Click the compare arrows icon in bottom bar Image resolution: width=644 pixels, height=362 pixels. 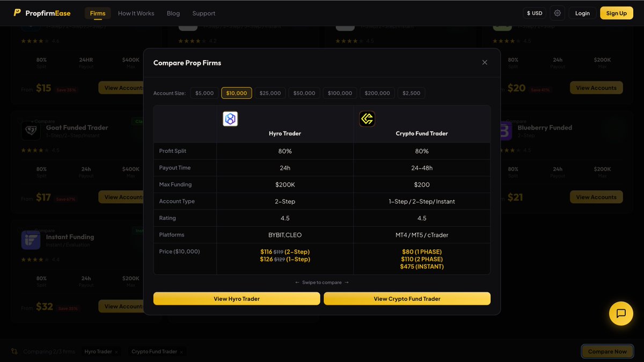pos(14,351)
